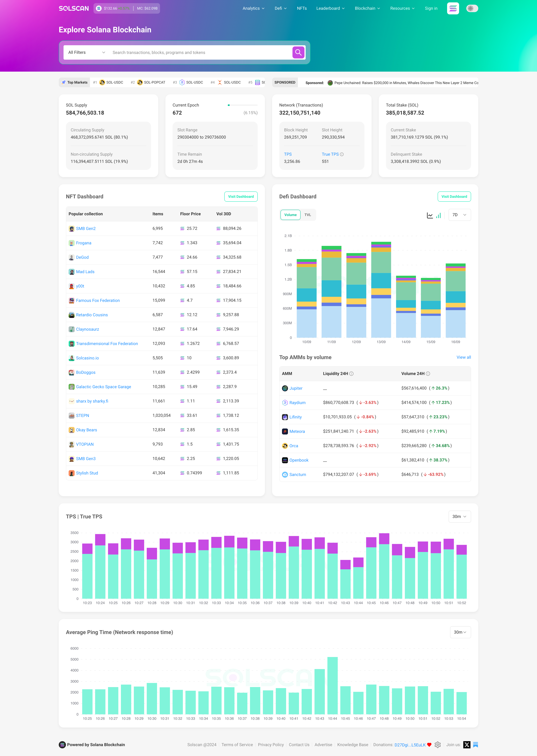Open the NFTs menu item
537x756 pixels.
(x=302, y=8)
